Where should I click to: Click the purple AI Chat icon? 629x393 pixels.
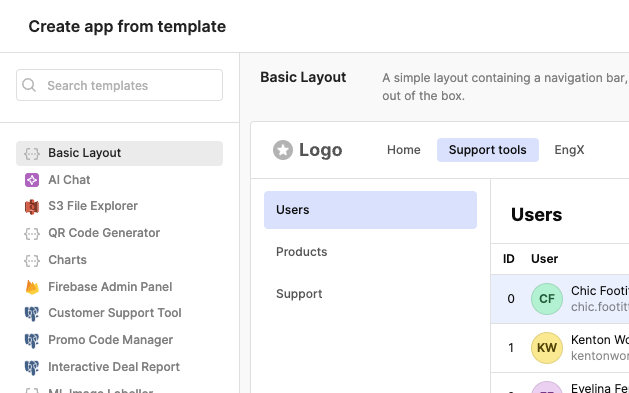click(32, 180)
